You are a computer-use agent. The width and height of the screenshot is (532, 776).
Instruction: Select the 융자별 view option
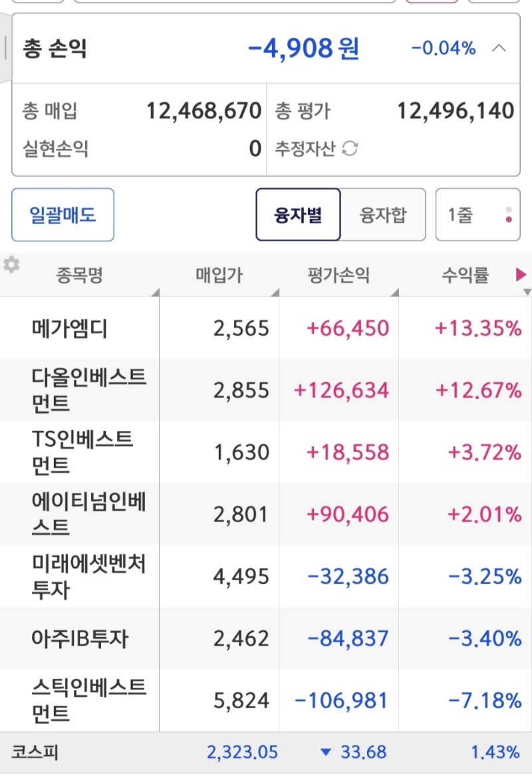point(298,214)
